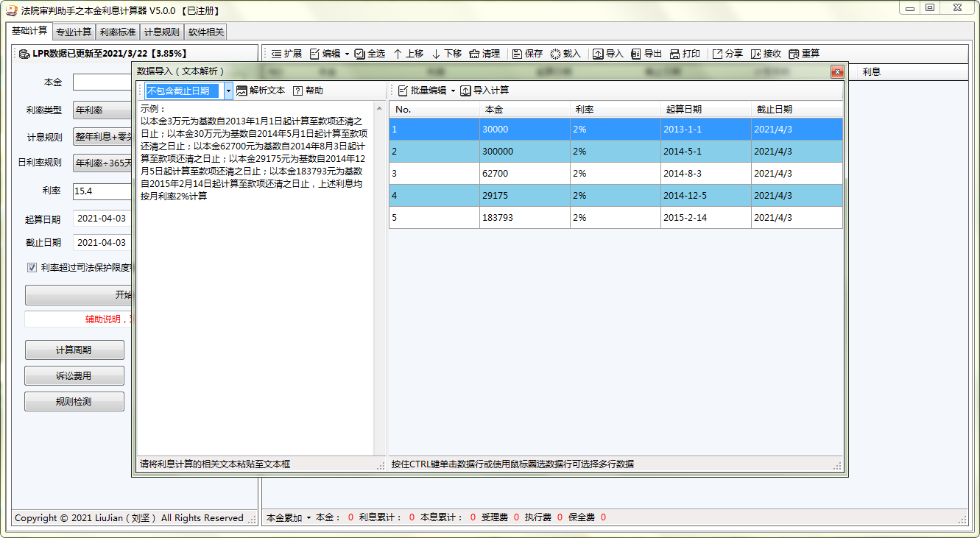Click the 保存 save toolbar icon

coord(517,54)
